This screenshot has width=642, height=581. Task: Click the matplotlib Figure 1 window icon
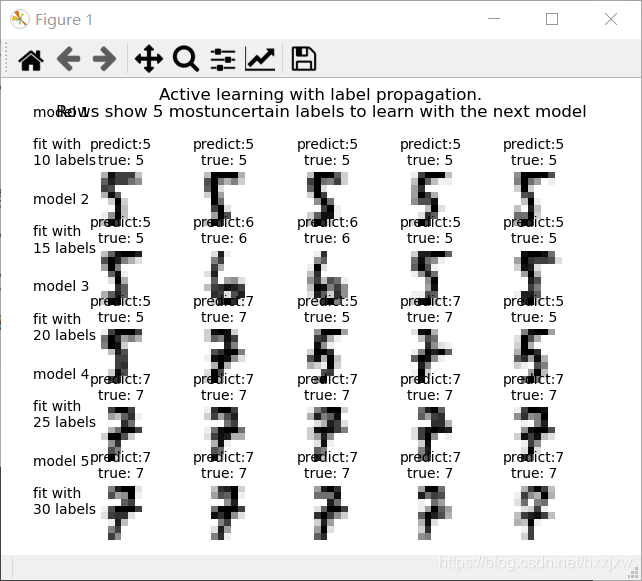click(20, 19)
